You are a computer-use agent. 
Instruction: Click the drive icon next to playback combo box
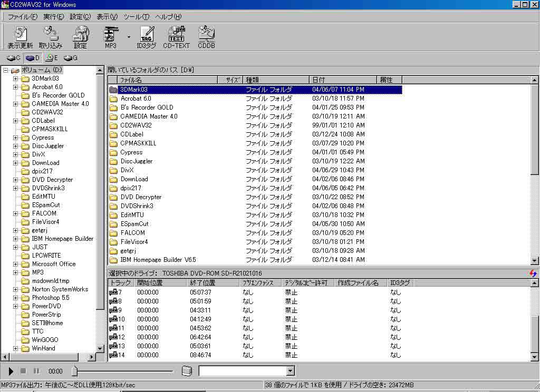tap(187, 371)
